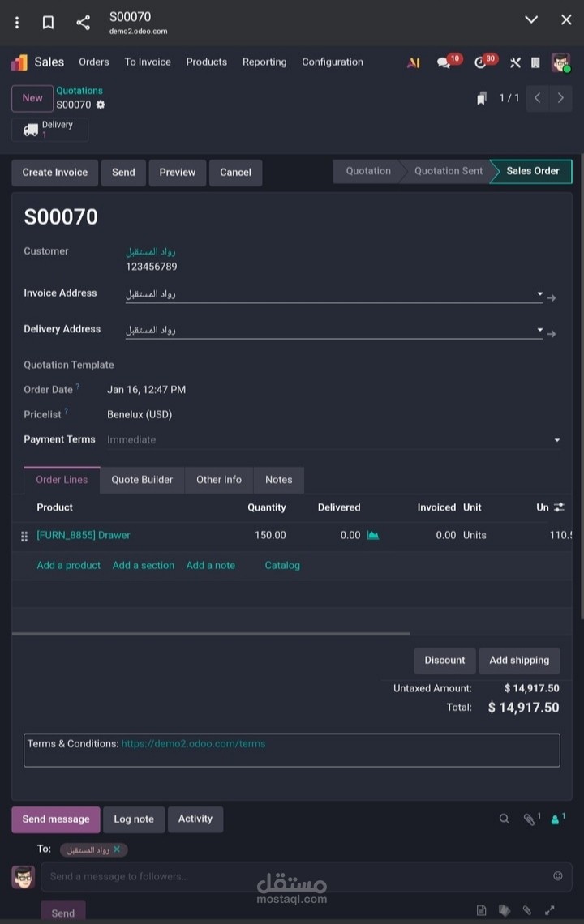Screen dimensions: 584x924
Task: Open the Sales app home icon
Action: (19, 62)
